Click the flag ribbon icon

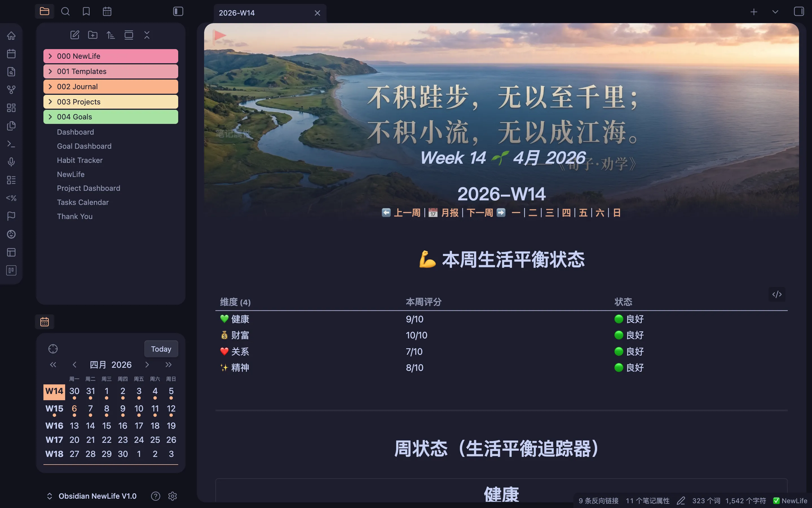coord(11,216)
